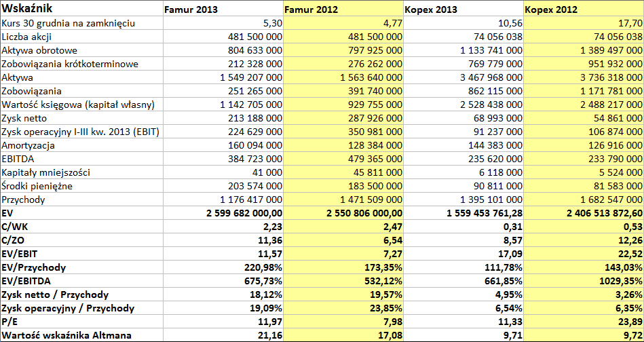The width and height of the screenshot is (644, 342).
Task: Select the Kopex 2012 column header
Action: (x=584, y=8)
